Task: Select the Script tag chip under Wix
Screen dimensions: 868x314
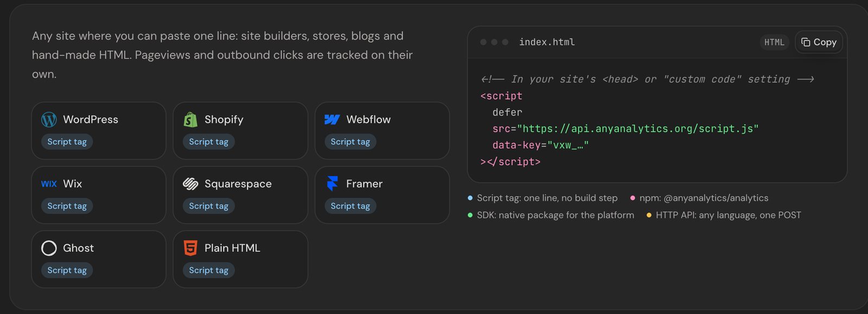Action: 67,206
